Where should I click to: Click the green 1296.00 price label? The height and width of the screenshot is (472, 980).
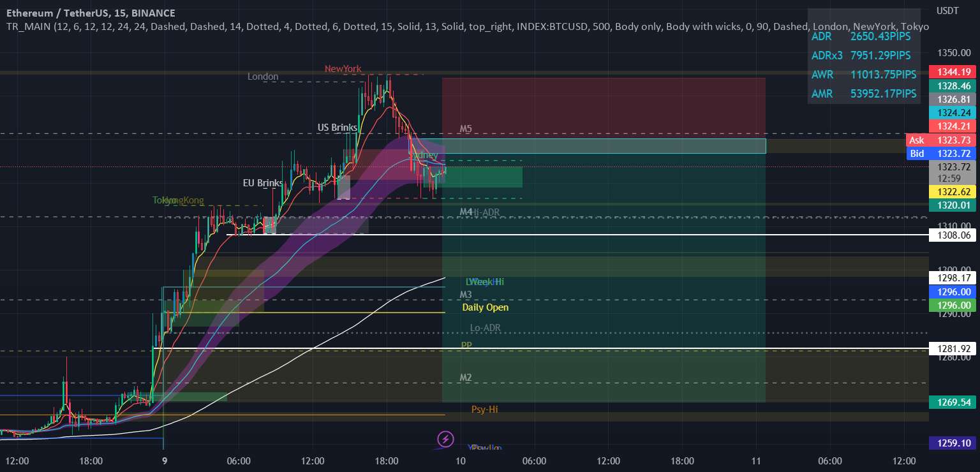tap(953, 305)
